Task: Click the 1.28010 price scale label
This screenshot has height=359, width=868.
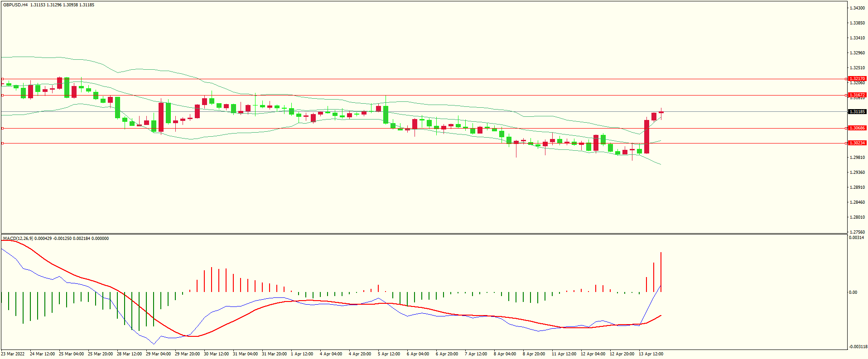Action: coord(857,217)
